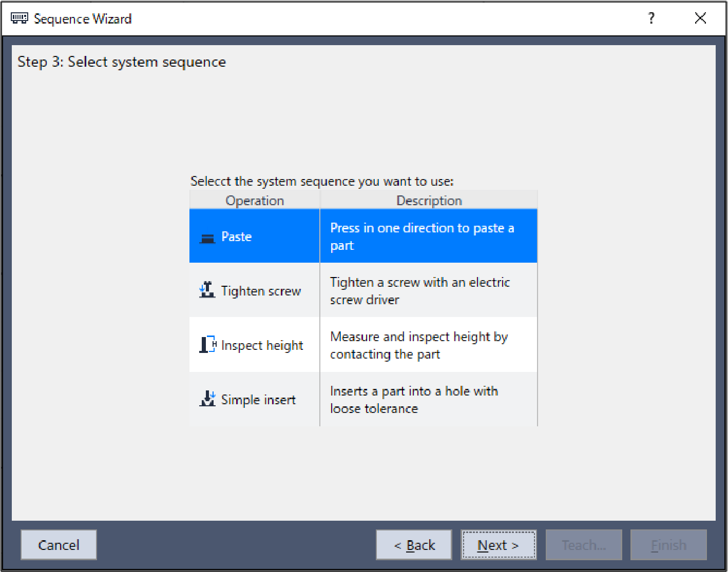Choose the Inspect height sequence
This screenshot has height=572, width=728.
point(262,346)
